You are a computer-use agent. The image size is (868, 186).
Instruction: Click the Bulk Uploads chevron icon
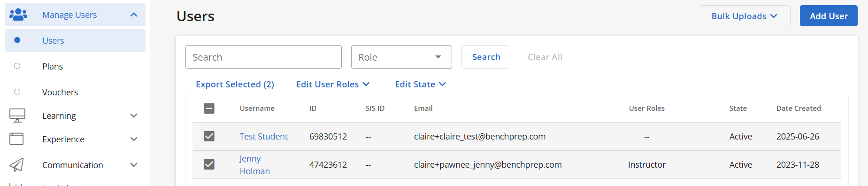pos(774,16)
